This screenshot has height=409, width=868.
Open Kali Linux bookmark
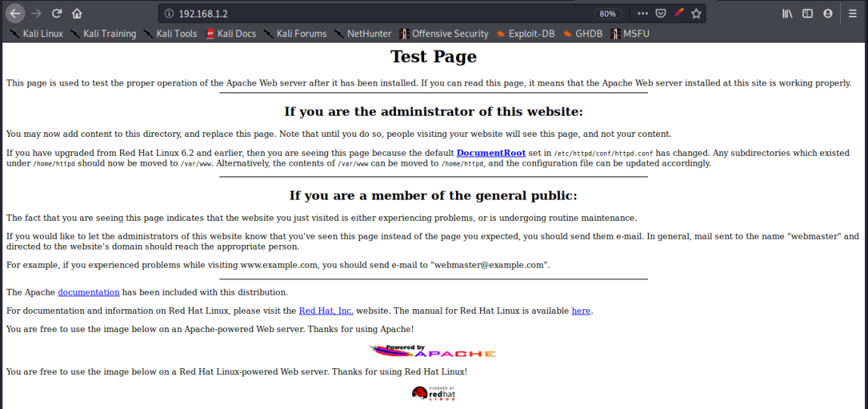pyautogui.click(x=36, y=34)
